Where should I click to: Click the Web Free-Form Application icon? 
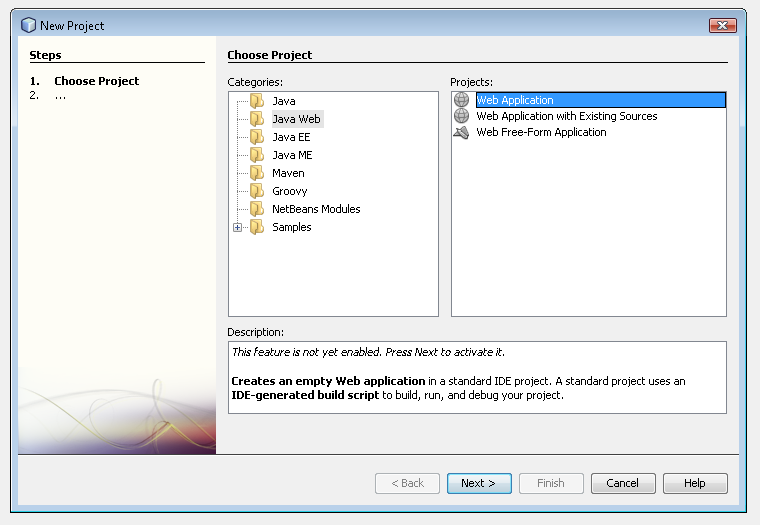461,132
